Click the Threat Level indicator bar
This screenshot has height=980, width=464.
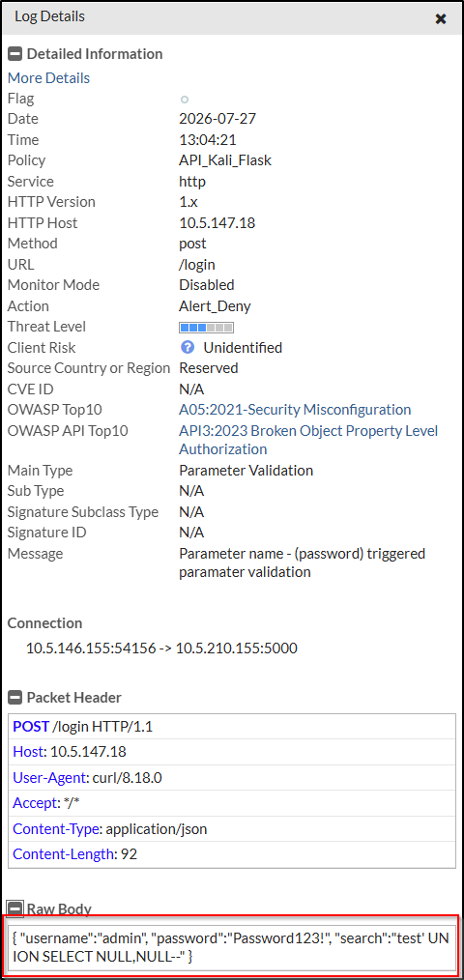click(206, 327)
